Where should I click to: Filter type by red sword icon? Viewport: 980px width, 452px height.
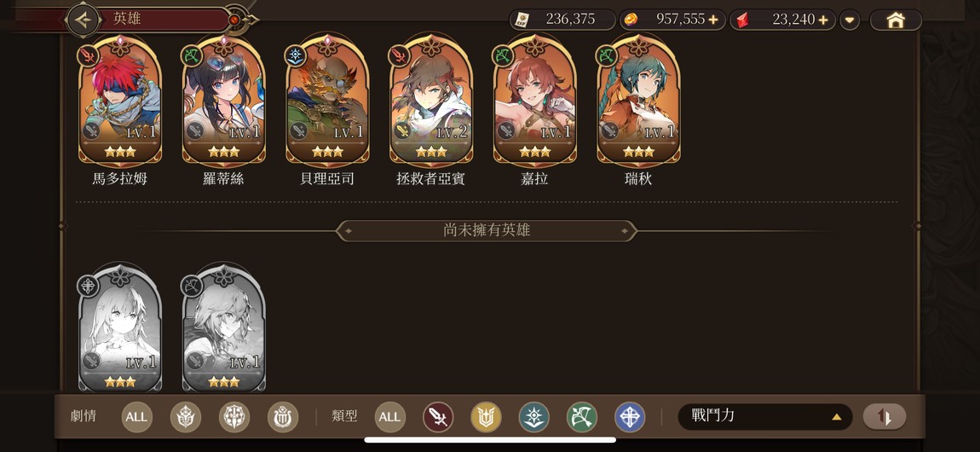click(438, 417)
